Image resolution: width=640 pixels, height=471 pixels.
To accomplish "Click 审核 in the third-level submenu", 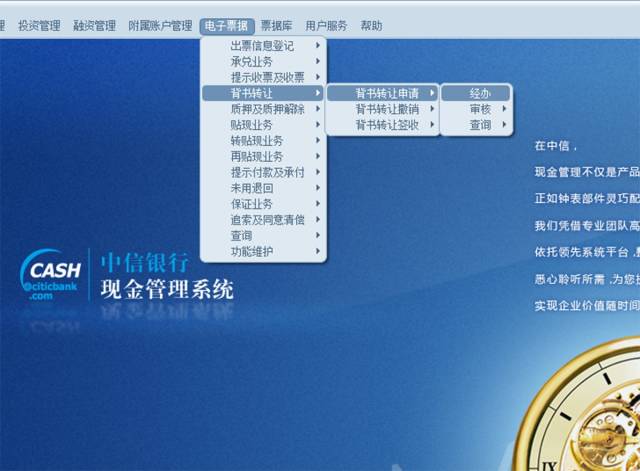I will (x=476, y=109).
